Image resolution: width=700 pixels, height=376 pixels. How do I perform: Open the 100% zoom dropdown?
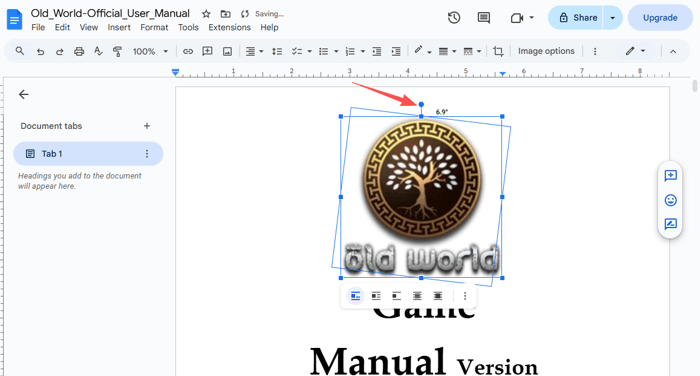pos(150,51)
